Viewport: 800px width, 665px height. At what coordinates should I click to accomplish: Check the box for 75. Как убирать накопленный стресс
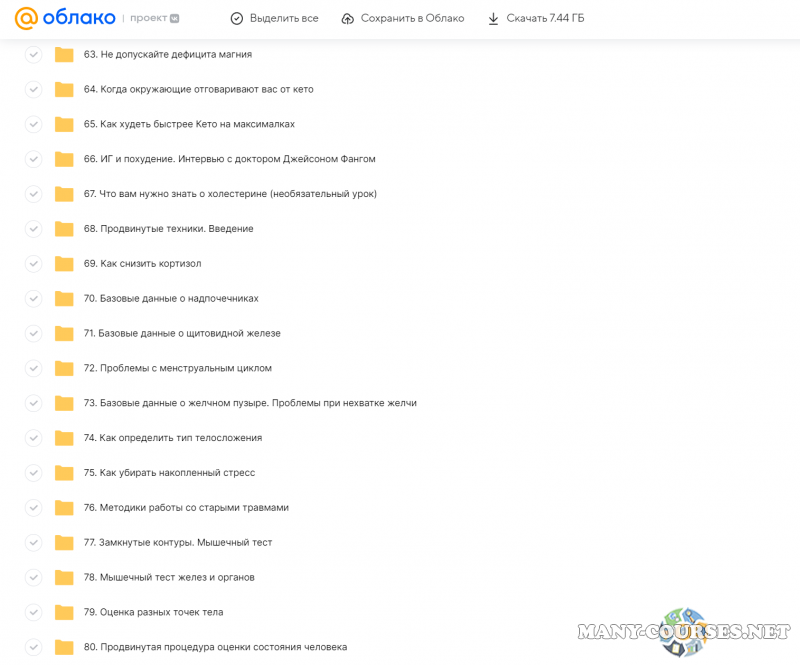(x=33, y=473)
